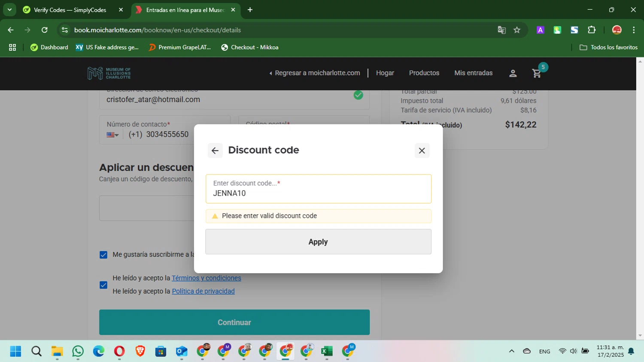The image size is (644, 362).
Task: Click the blue S extension icon
Action: (x=574, y=30)
